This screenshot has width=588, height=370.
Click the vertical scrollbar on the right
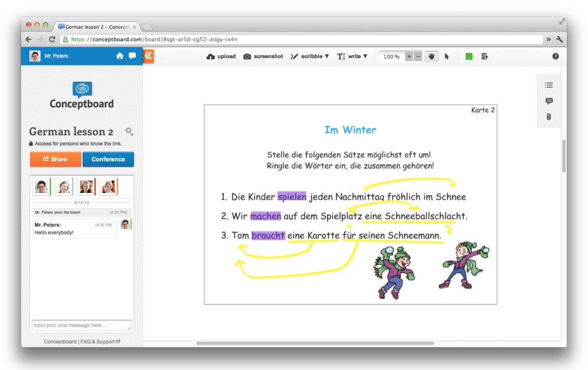pyautogui.click(x=564, y=156)
